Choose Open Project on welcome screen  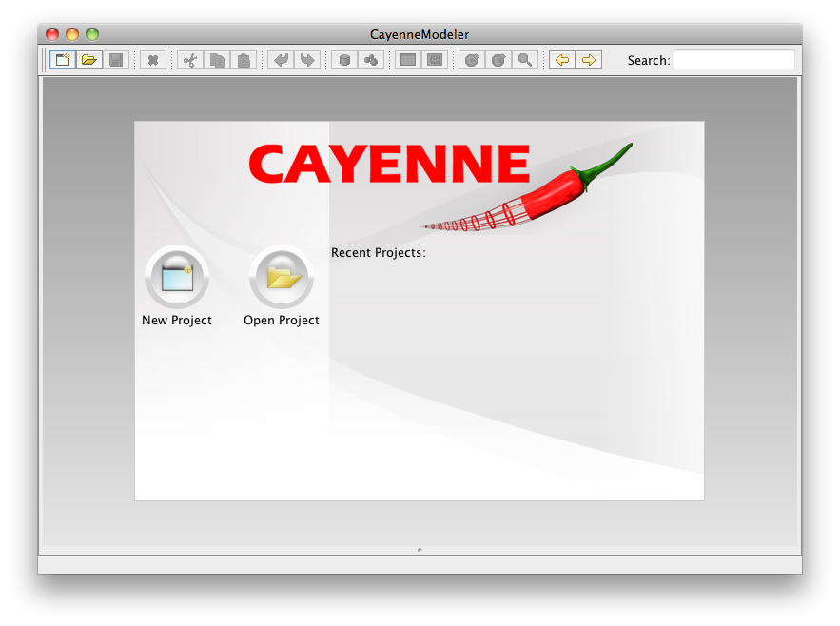[282, 278]
